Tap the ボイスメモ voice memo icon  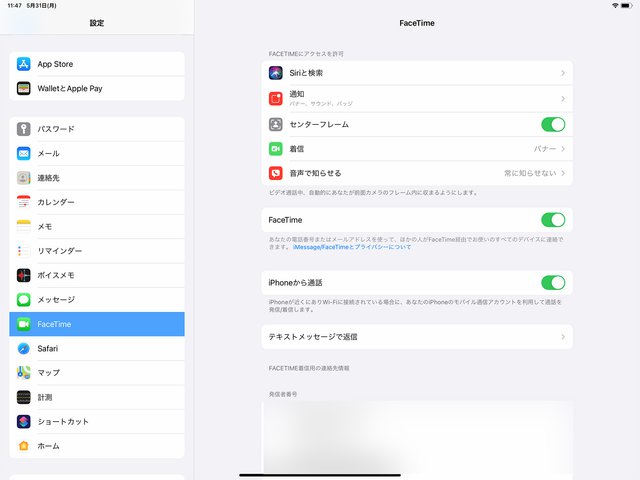click(24, 275)
